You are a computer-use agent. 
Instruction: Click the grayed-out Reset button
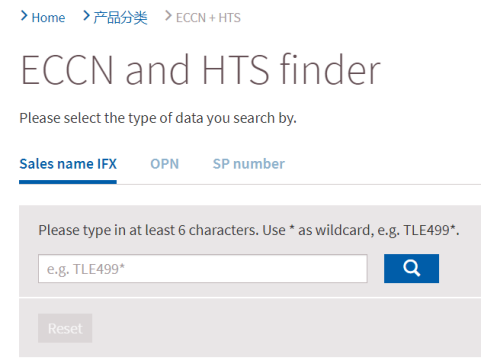point(65,328)
